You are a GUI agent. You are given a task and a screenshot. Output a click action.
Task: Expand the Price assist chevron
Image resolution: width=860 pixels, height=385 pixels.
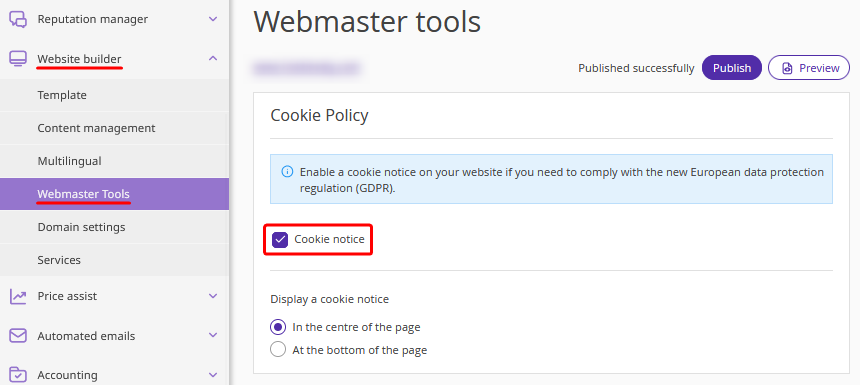tap(213, 296)
